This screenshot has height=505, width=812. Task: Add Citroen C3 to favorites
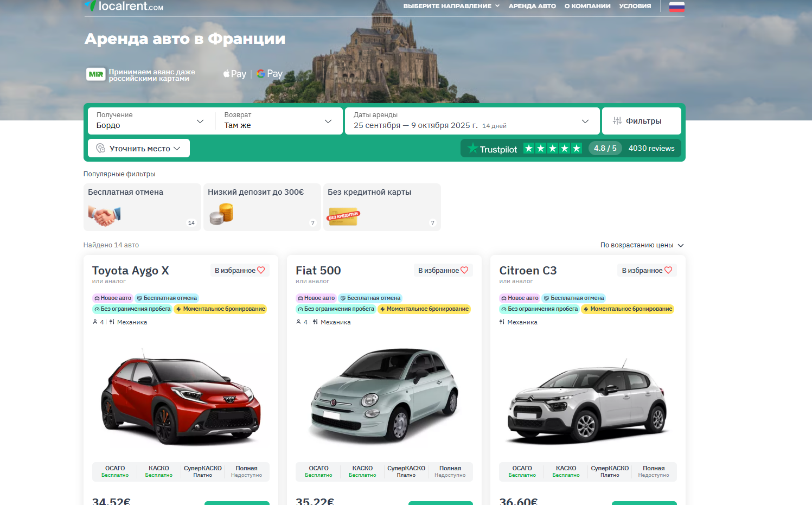coord(647,270)
